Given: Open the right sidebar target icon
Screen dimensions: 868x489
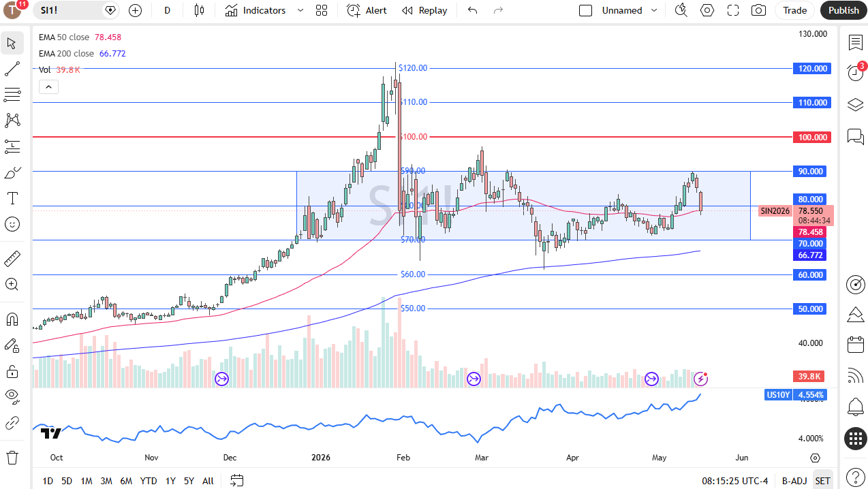Looking at the screenshot, I should point(855,284).
